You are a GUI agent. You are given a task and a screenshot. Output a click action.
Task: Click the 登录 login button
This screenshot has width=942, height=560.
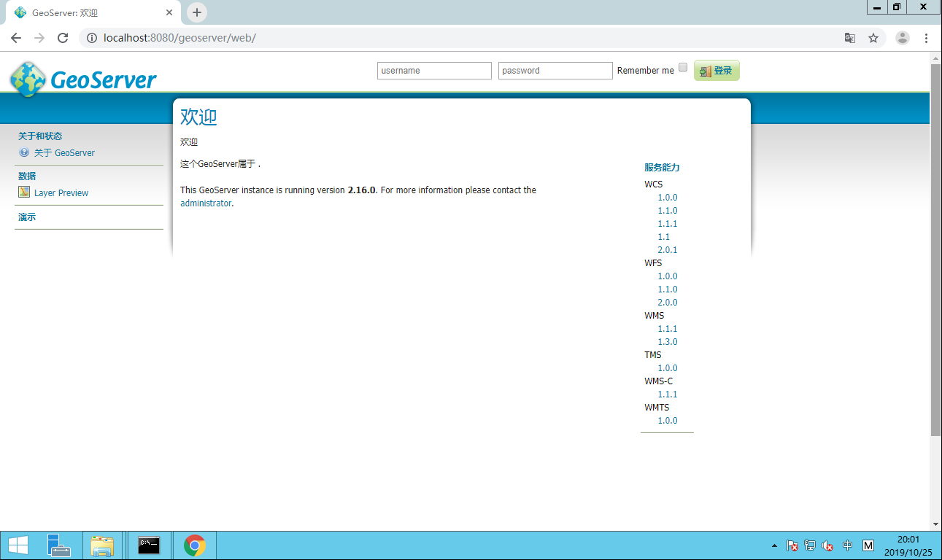717,71
